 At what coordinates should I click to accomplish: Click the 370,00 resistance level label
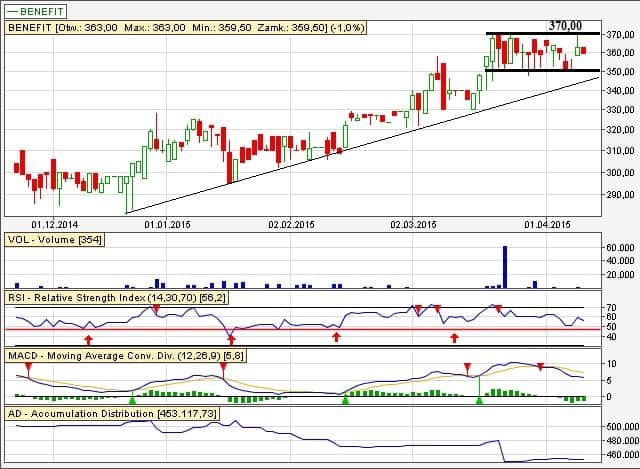[x=565, y=25]
